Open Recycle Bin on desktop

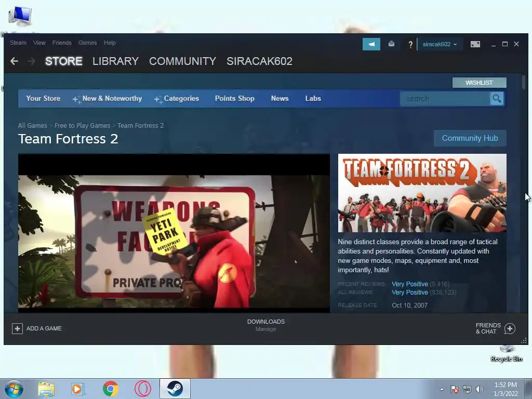tap(507, 354)
